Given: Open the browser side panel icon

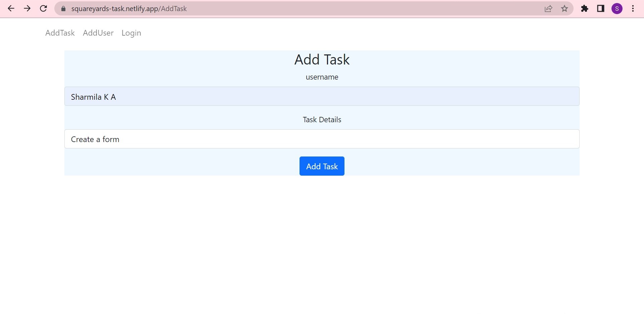Looking at the screenshot, I should point(600,9).
